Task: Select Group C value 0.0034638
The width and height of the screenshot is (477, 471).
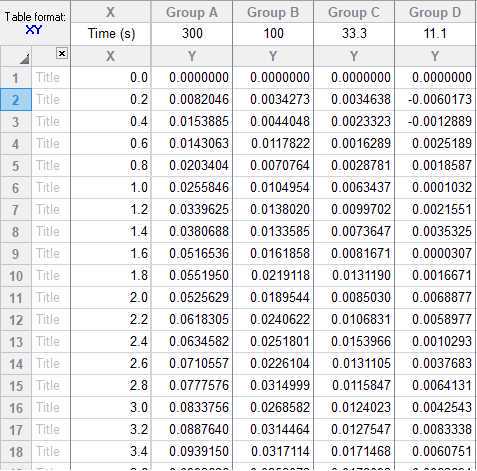Action: pos(354,100)
